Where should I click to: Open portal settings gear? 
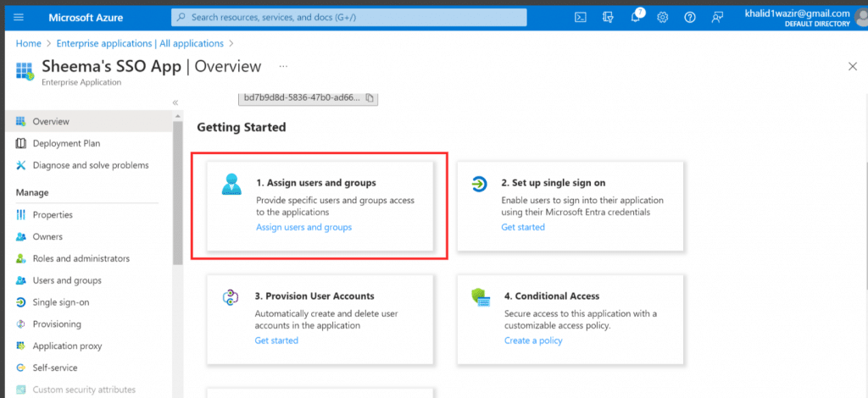point(663,17)
